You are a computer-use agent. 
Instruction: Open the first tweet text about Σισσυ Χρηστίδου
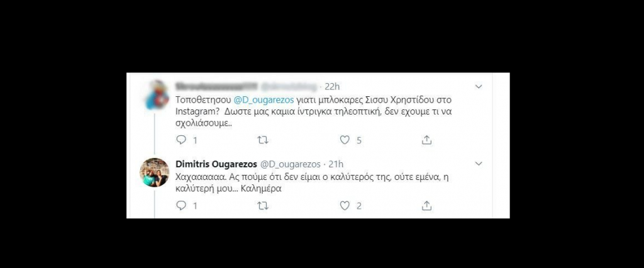click(314, 112)
